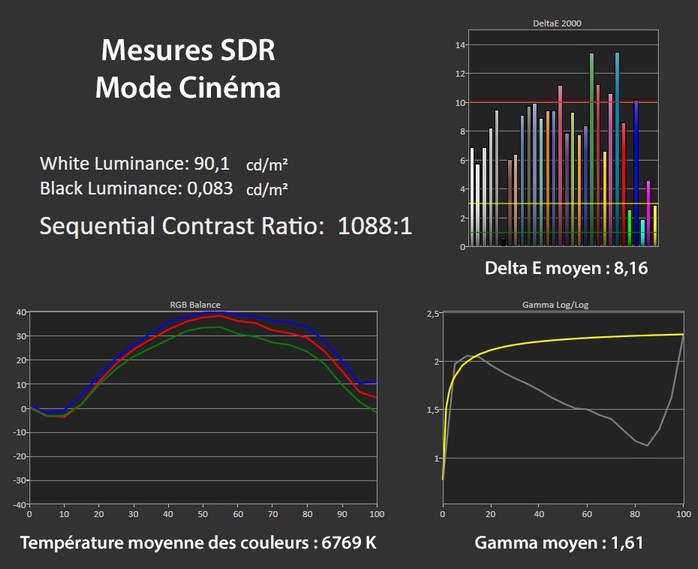Click the 2,5 label on Gamma axis
Viewport: 698px width, 569px height.
click(433, 314)
